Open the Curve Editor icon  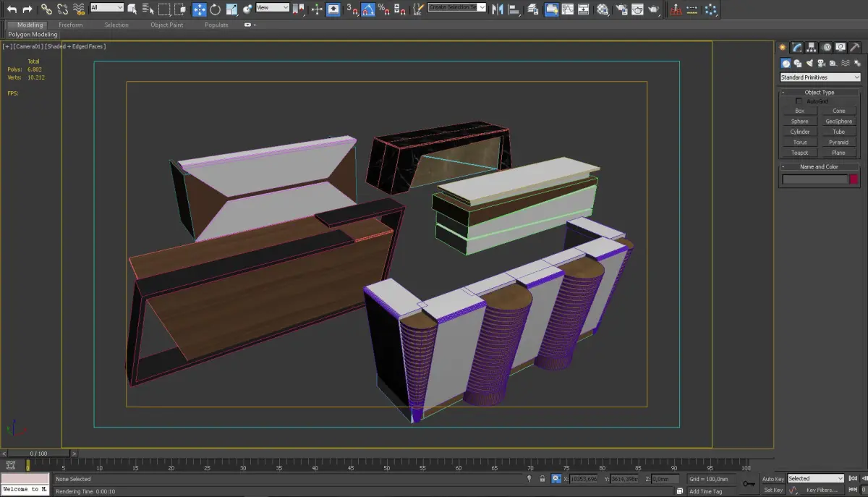(567, 9)
